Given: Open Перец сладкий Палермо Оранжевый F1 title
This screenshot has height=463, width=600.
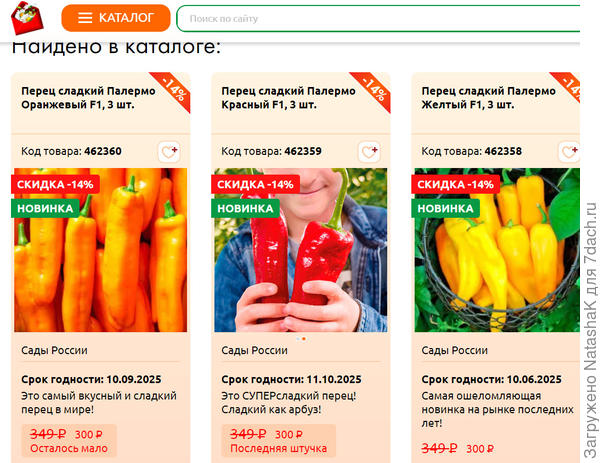Looking at the screenshot, I should coord(88,98).
